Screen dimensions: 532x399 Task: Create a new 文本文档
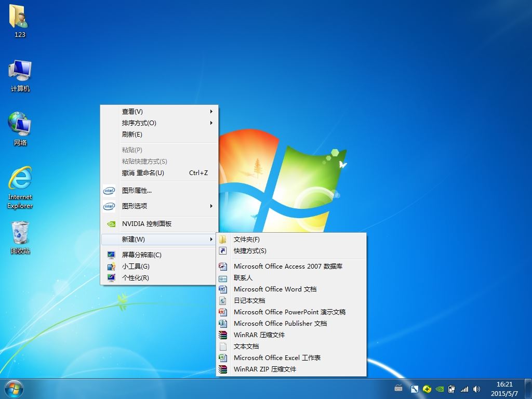(x=291, y=347)
